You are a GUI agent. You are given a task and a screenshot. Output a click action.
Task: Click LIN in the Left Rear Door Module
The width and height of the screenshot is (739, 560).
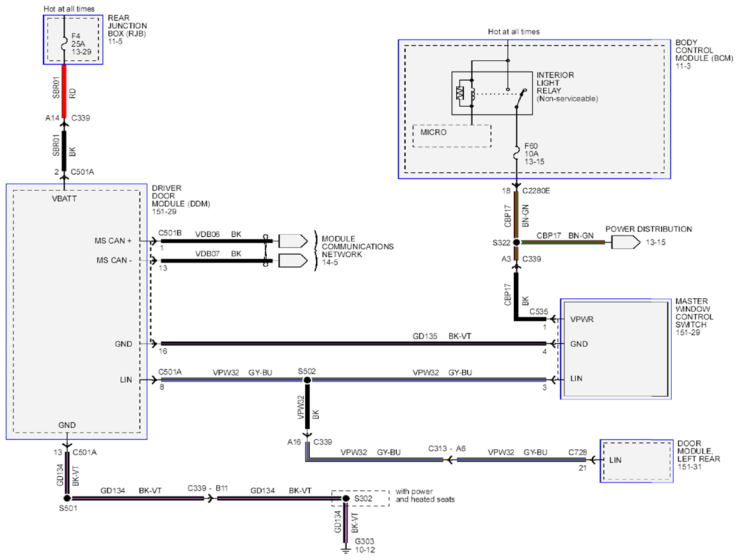tap(615, 460)
